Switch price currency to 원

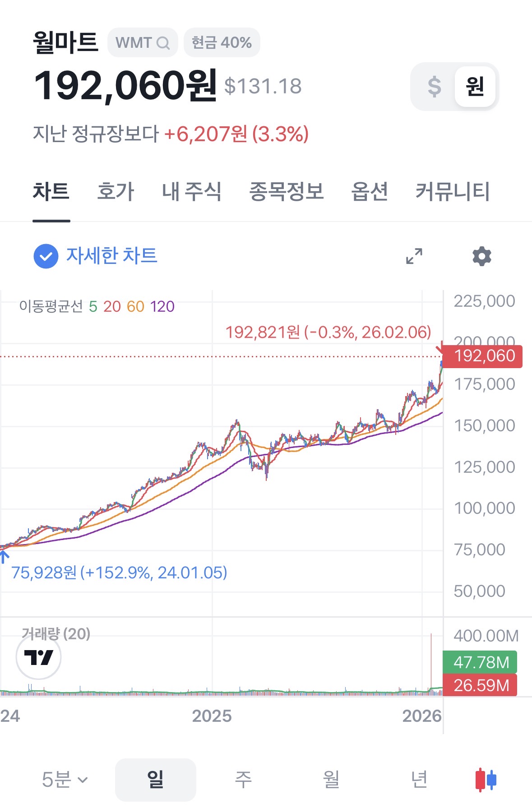tap(475, 87)
